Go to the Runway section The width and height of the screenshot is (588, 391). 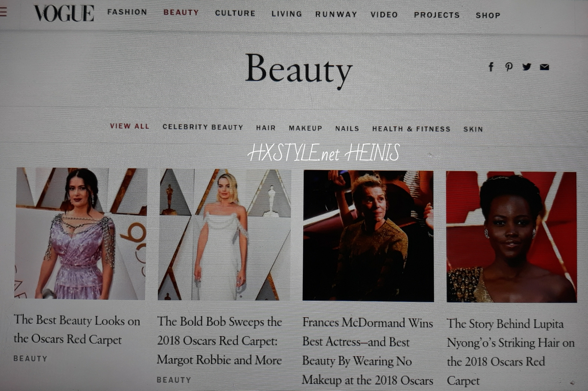[x=336, y=14]
